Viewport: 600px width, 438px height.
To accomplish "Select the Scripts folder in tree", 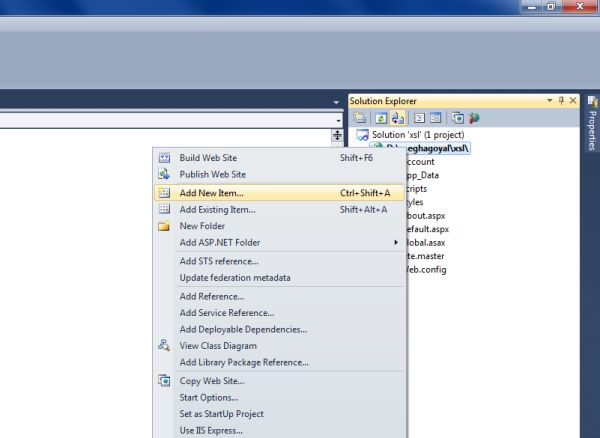I will 417,189.
